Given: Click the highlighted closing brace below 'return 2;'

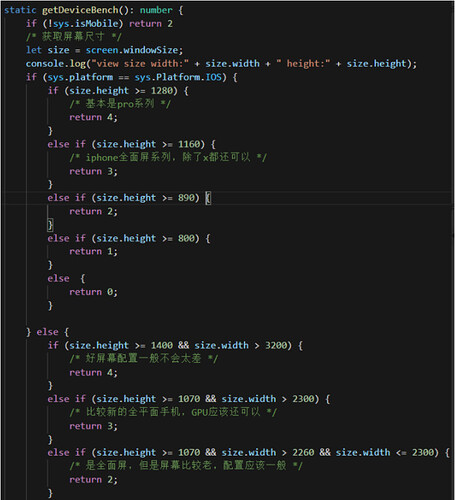Looking at the screenshot, I should (50, 225).
